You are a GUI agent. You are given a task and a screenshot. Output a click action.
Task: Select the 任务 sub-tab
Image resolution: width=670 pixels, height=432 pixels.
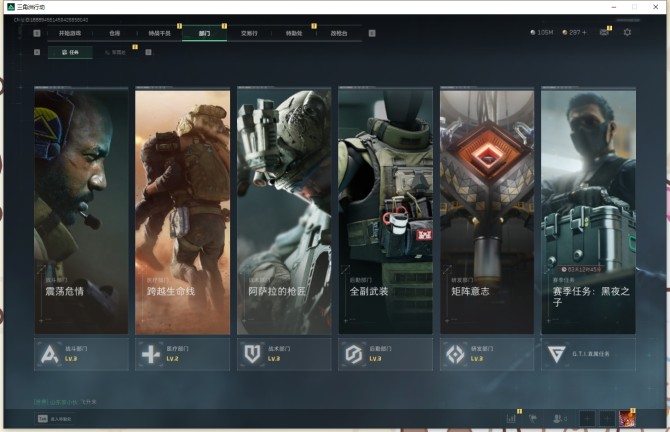coord(70,52)
